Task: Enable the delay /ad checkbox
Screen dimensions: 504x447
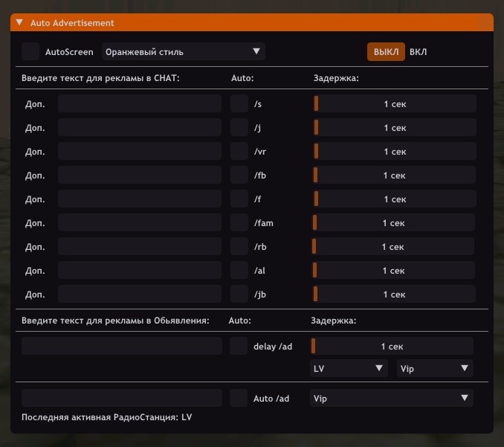Action: click(239, 346)
